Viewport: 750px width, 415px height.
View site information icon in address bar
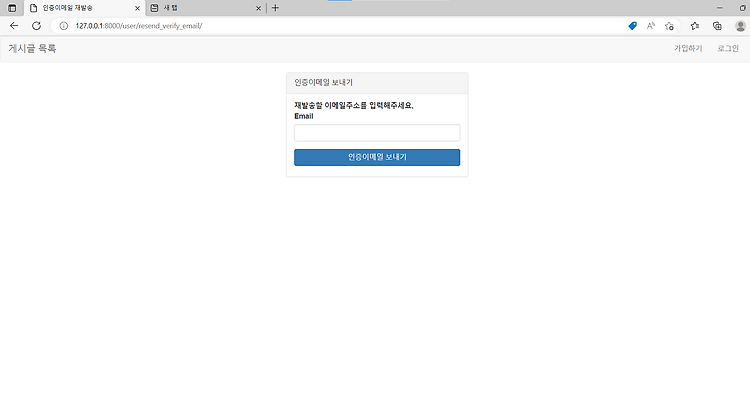pyautogui.click(x=64, y=26)
